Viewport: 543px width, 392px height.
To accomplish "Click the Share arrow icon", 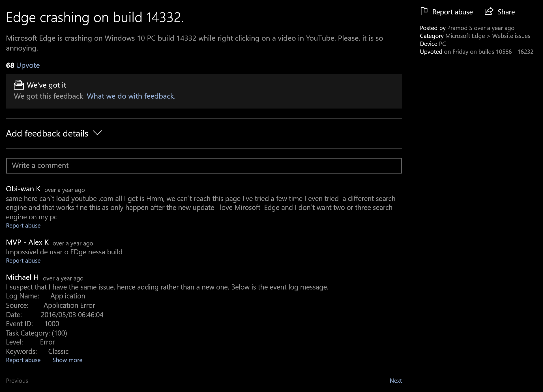I will (x=489, y=11).
